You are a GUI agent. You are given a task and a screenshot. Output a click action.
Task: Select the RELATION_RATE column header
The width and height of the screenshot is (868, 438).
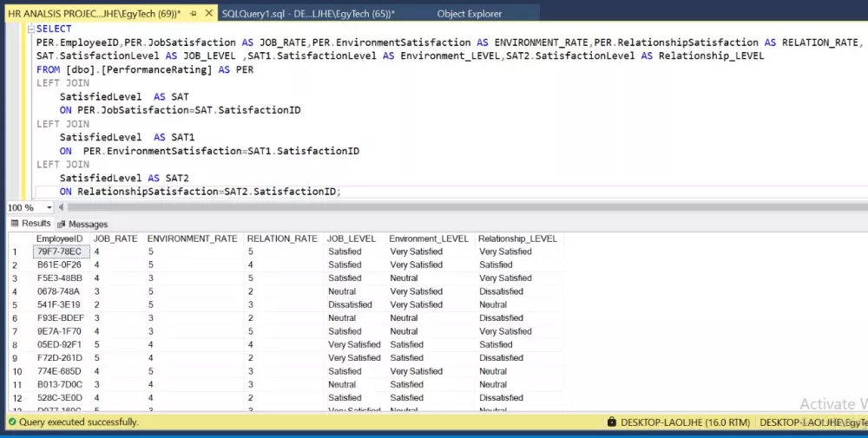pyautogui.click(x=282, y=239)
